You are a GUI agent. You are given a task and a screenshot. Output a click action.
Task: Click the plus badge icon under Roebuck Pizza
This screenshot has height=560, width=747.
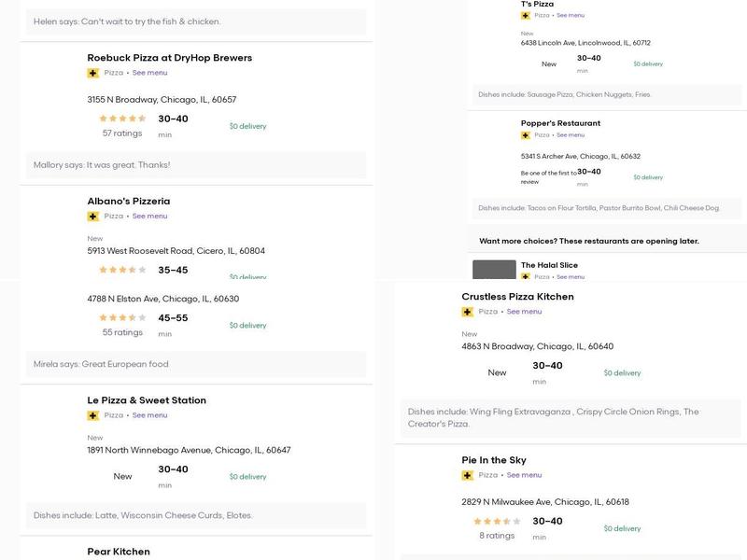[92, 73]
